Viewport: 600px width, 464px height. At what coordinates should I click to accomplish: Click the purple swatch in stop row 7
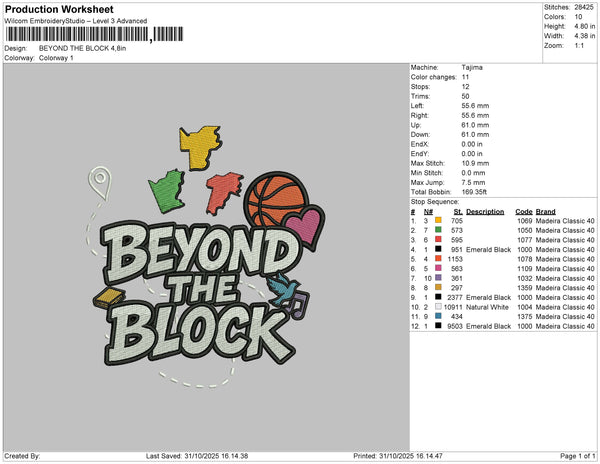438,278
